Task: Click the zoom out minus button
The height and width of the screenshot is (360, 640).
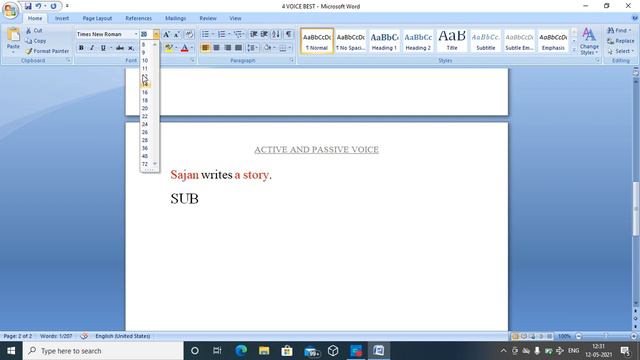Action: click(x=578, y=336)
